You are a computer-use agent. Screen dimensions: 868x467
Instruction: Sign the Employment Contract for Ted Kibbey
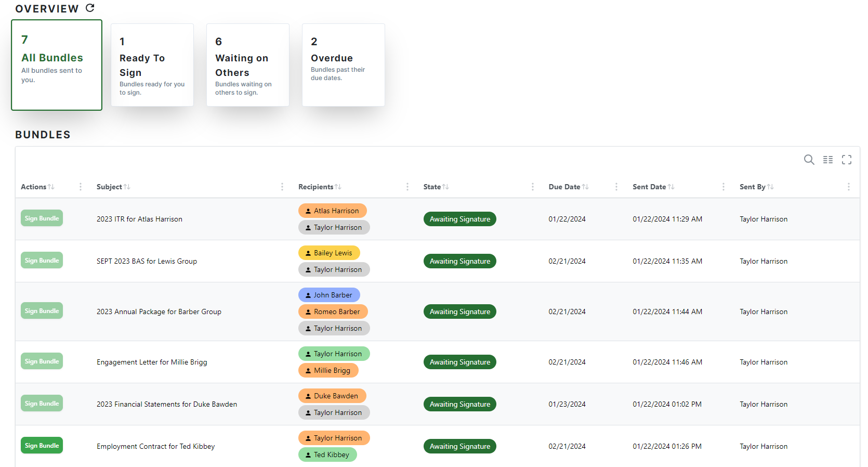pos(42,446)
